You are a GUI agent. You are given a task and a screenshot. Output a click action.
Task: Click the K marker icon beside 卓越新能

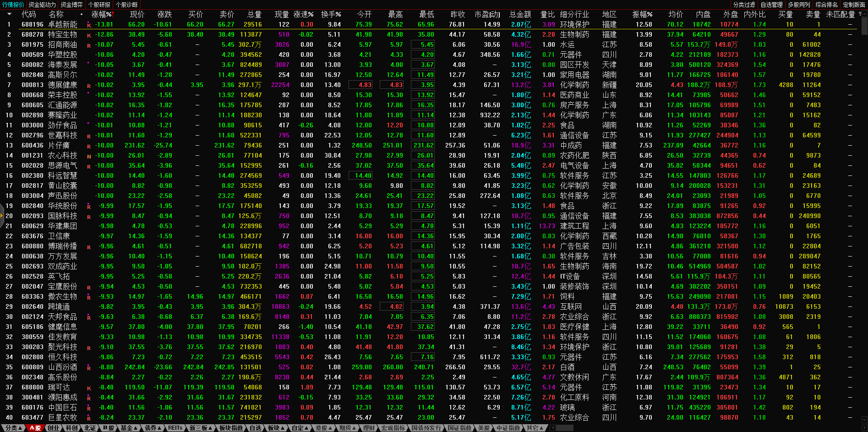(x=89, y=25)
